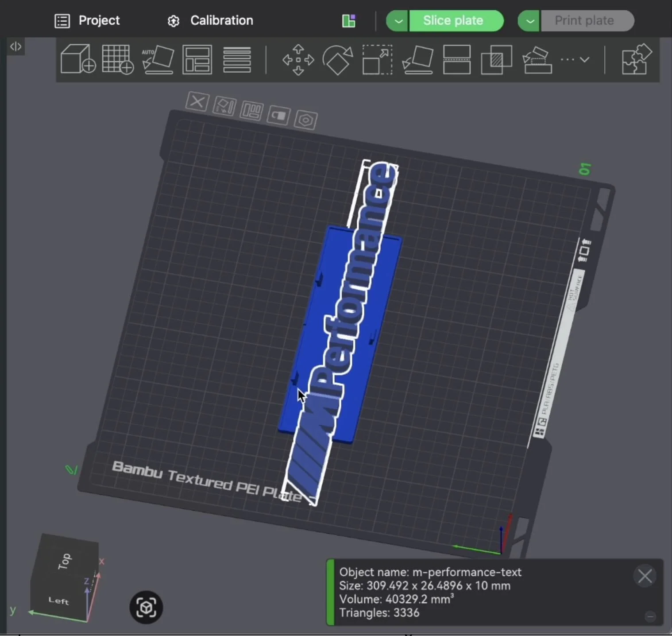The width and height of the screenshot is (672, 636).
Task: Choose the Cut tool
Action: (456, 59)
